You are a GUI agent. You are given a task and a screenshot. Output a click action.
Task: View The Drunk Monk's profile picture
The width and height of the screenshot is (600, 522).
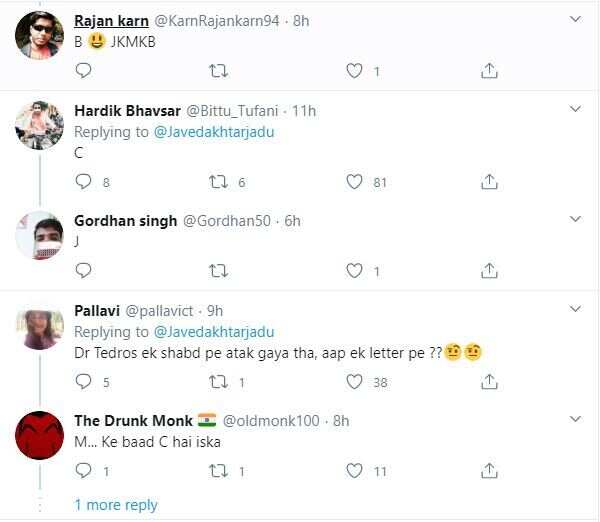(x=41, y=435)
